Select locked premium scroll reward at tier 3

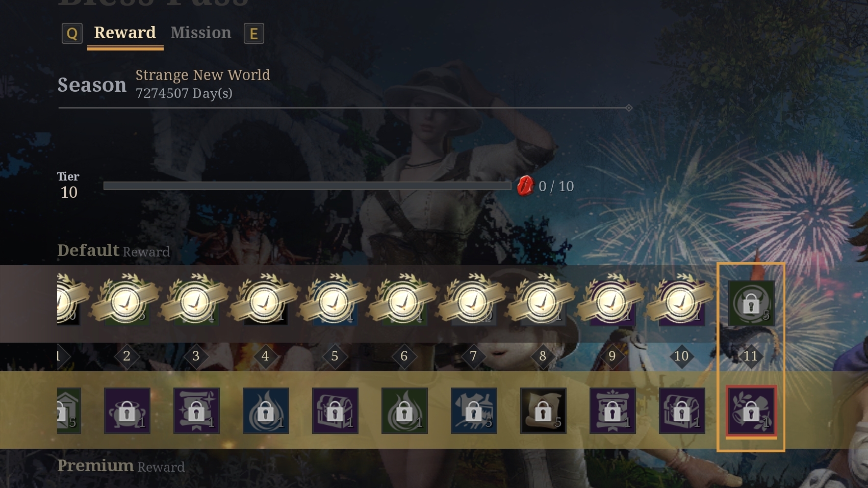(x=196, y=410)
